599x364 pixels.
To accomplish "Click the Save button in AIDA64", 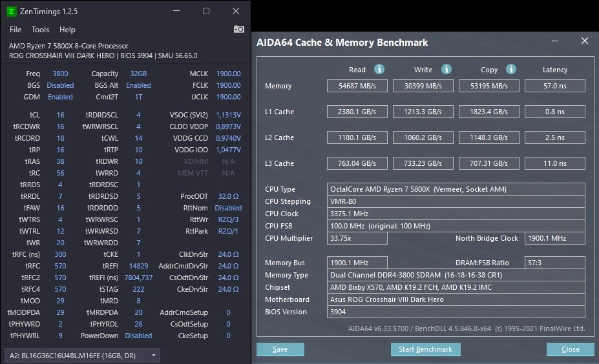I will [x=280, y=349].
